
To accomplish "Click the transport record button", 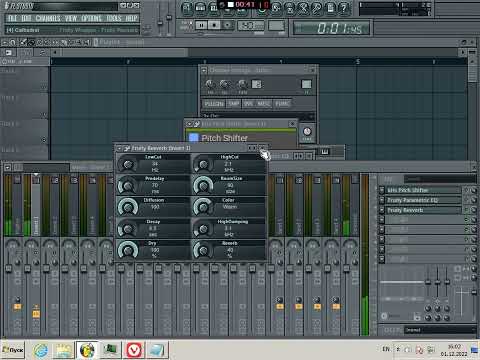I will pyautogui.click(x=227, y=25).
